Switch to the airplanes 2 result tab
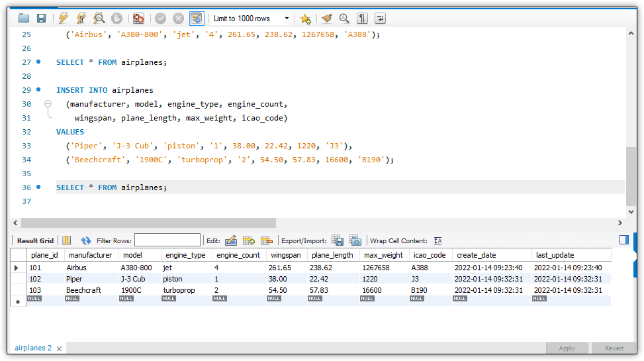The width and height of the screenshot is (644, 361). pyautogui.click(x=33, y=348)
